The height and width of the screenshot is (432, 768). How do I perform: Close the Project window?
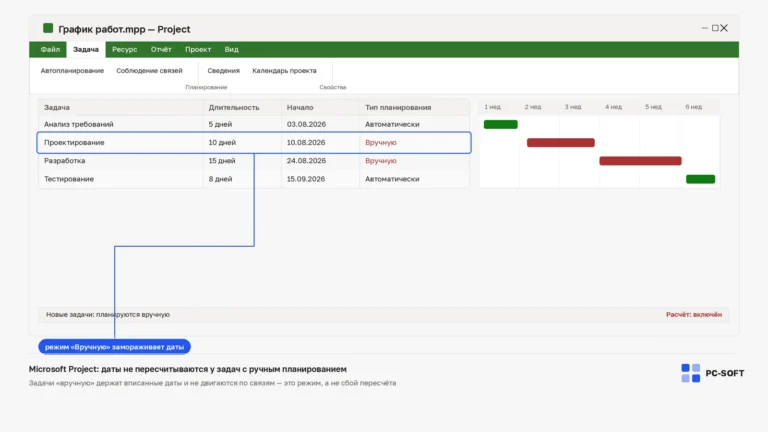[x=724, y=28]
